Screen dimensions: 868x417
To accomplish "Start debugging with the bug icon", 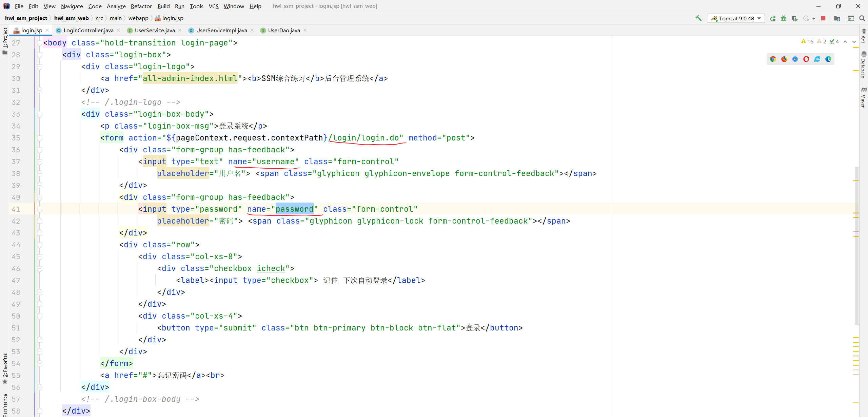I will pos(784,18).
